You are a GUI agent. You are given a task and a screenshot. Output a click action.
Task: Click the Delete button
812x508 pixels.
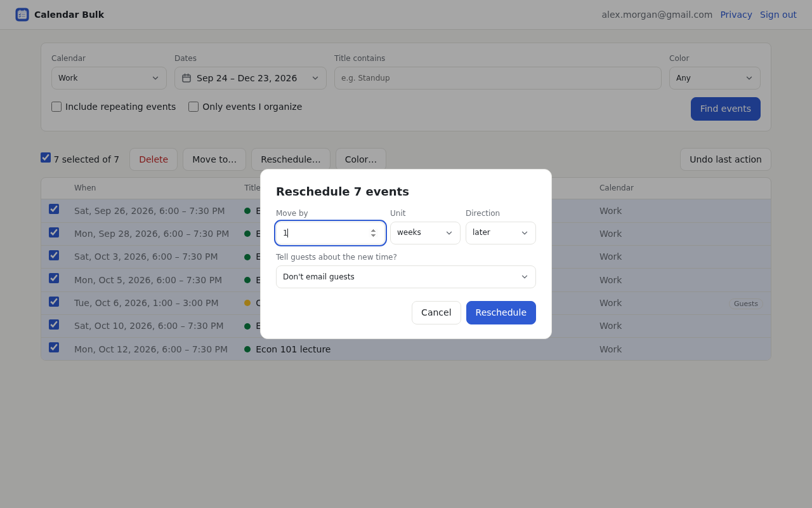(154, 159)
